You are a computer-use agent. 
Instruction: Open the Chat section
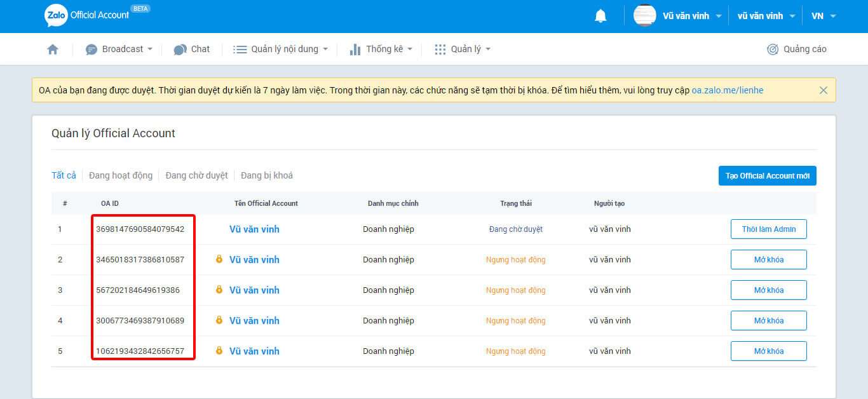point(192,49)
